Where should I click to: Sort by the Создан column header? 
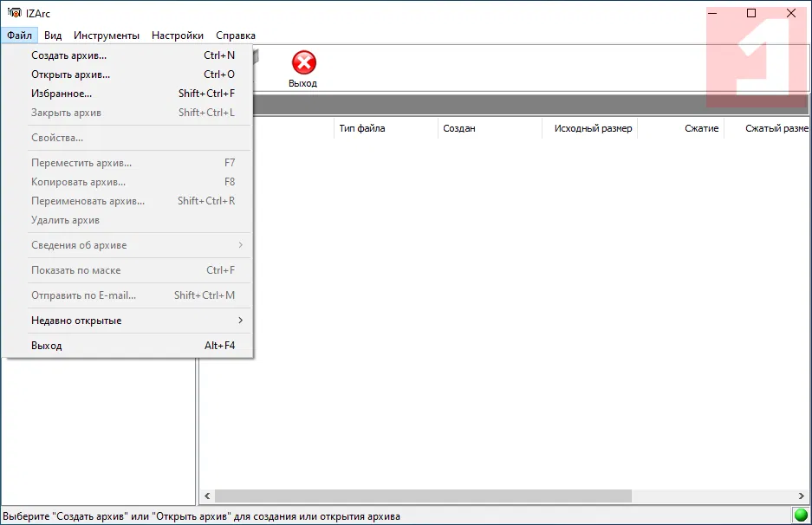pos(490,128)
